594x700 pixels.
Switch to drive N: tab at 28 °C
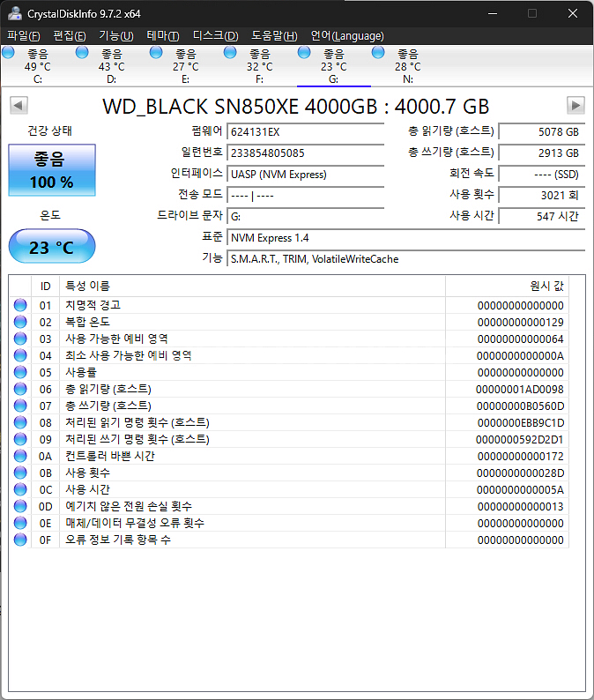[407, 66]
